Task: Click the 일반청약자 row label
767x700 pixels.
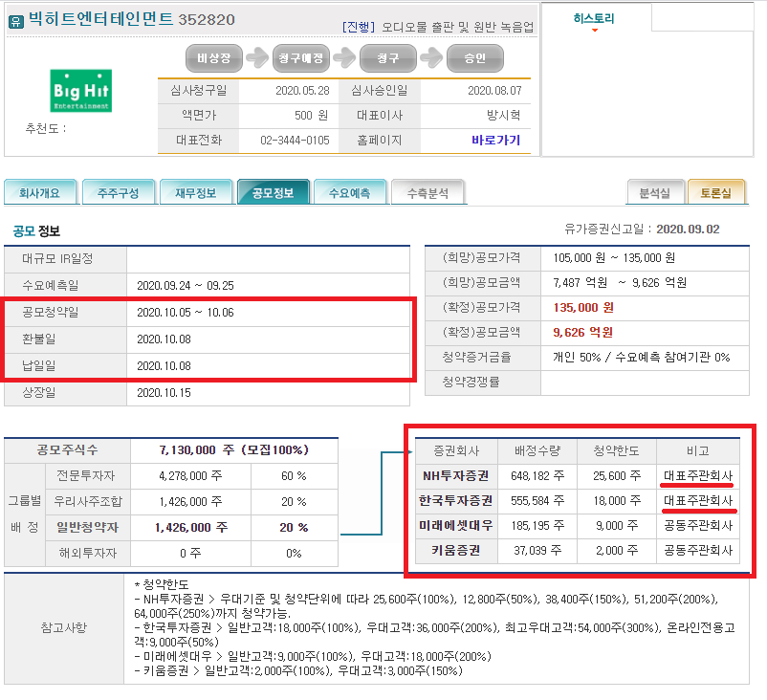Action: tap(88, 527)
